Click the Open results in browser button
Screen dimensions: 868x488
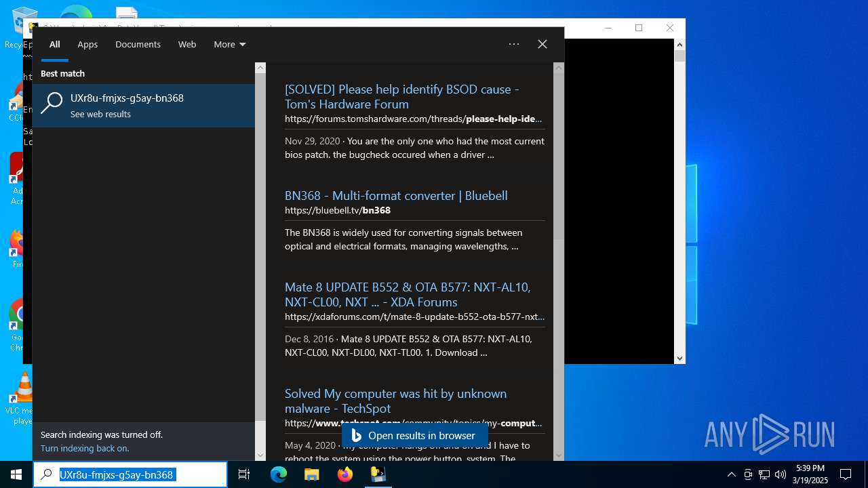414,436
